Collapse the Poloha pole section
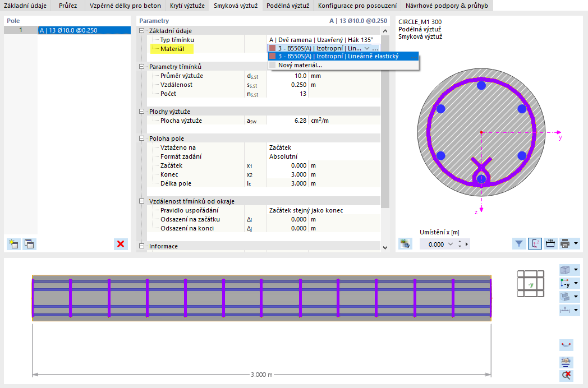Image resolution: width=588 pixels, height=388 pixels. pos(142,138)
